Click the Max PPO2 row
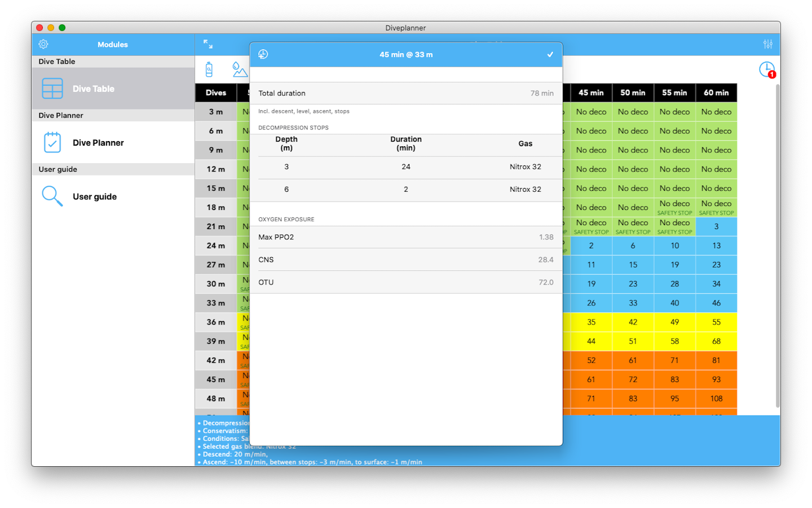 (x=406, y=237)
